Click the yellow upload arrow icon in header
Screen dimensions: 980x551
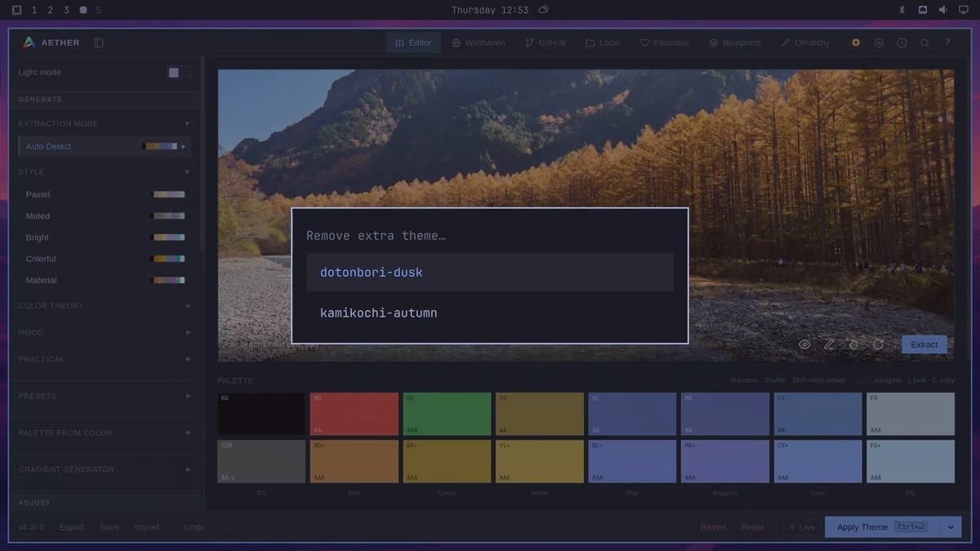[856, 42]
